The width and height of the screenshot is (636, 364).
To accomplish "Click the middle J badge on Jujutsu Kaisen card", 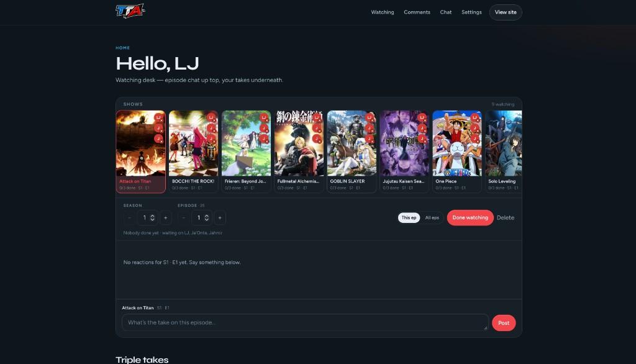I will (x=422, y=128).
